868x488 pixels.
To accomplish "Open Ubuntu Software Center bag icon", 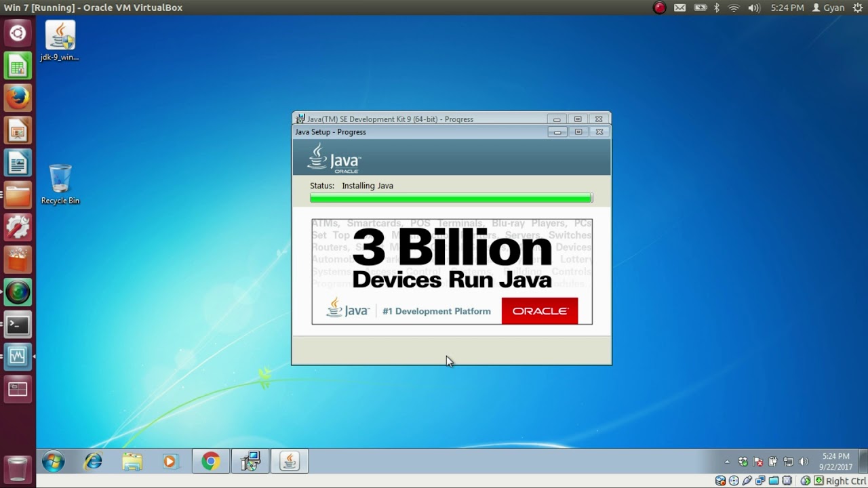I will tap(18, 260).
